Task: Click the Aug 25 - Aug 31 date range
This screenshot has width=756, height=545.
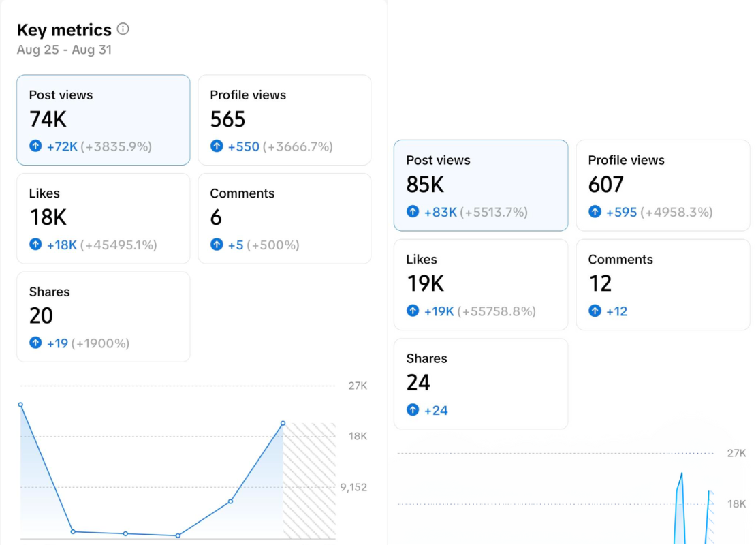Action: [x=64, y=50]
